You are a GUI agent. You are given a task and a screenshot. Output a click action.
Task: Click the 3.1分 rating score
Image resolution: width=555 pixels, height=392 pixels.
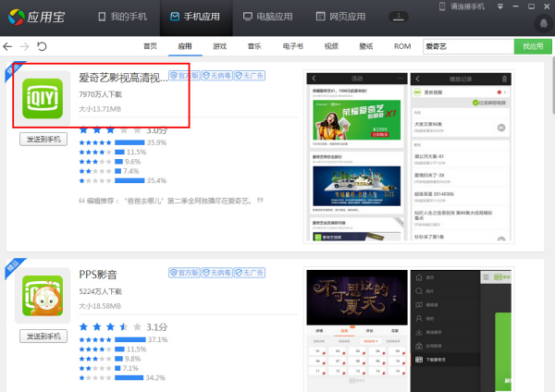point(157,327)
